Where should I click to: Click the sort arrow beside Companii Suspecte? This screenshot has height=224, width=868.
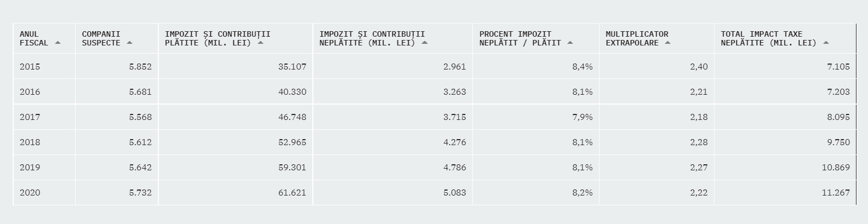(129, 43)
